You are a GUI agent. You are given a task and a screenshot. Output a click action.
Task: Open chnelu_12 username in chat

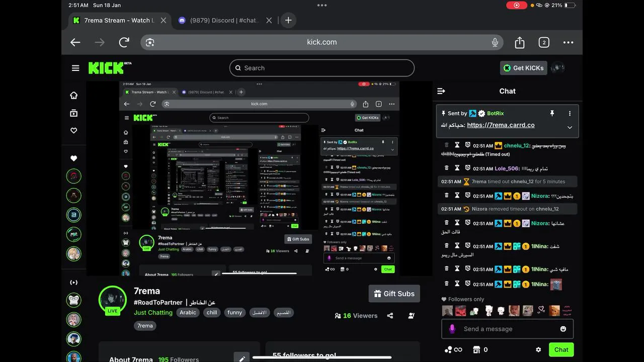tap(516, 146)
